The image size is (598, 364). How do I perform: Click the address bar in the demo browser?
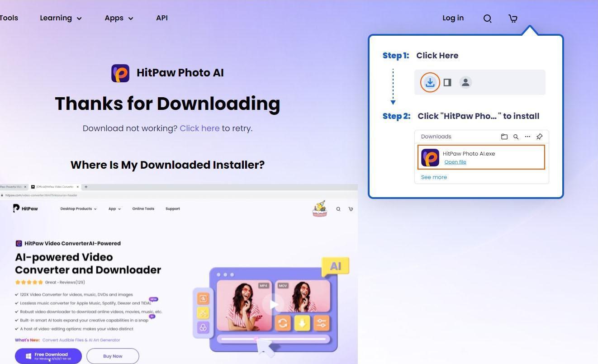pyautogui.click(x=179, y=195)
